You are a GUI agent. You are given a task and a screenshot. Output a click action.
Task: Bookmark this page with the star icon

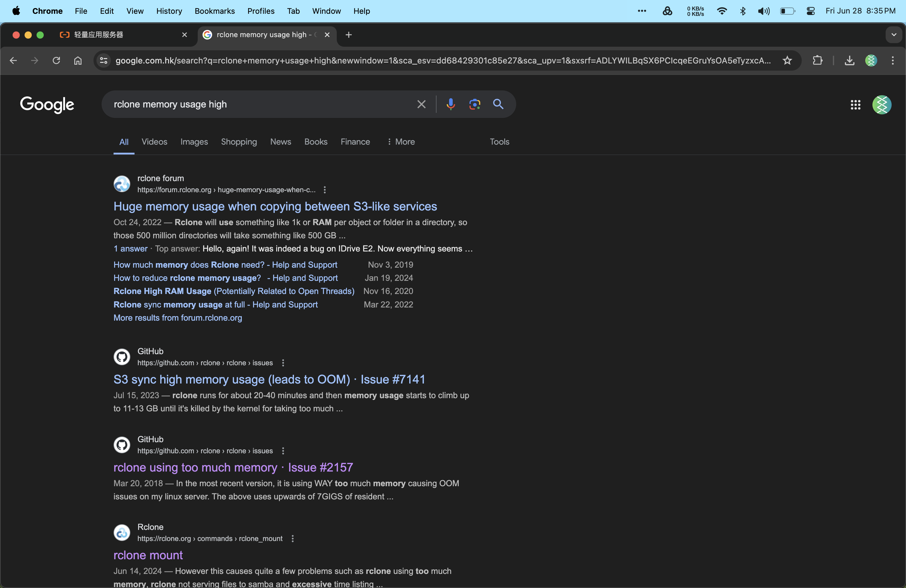[787, 60]
